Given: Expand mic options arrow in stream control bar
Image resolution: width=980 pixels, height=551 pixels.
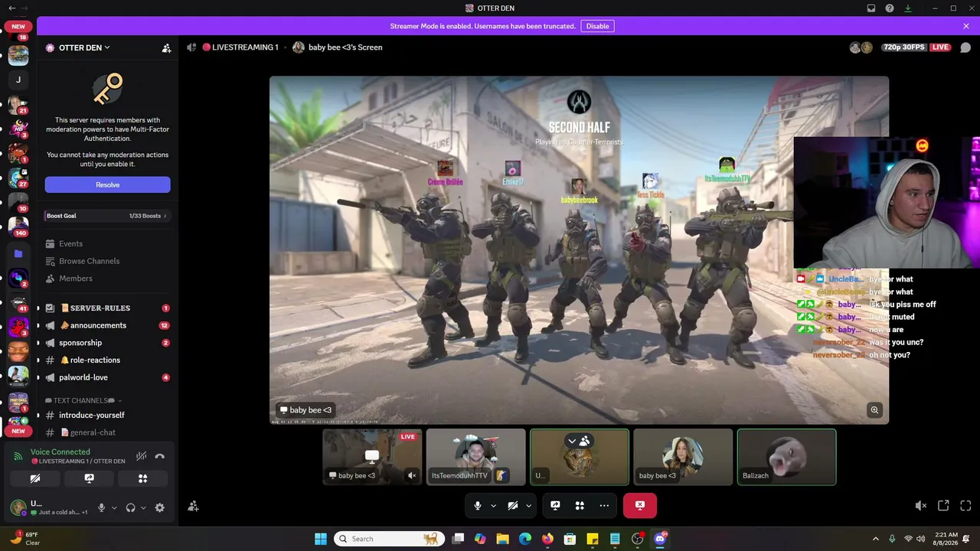Looking at the screenshot, I should (493, 506).
